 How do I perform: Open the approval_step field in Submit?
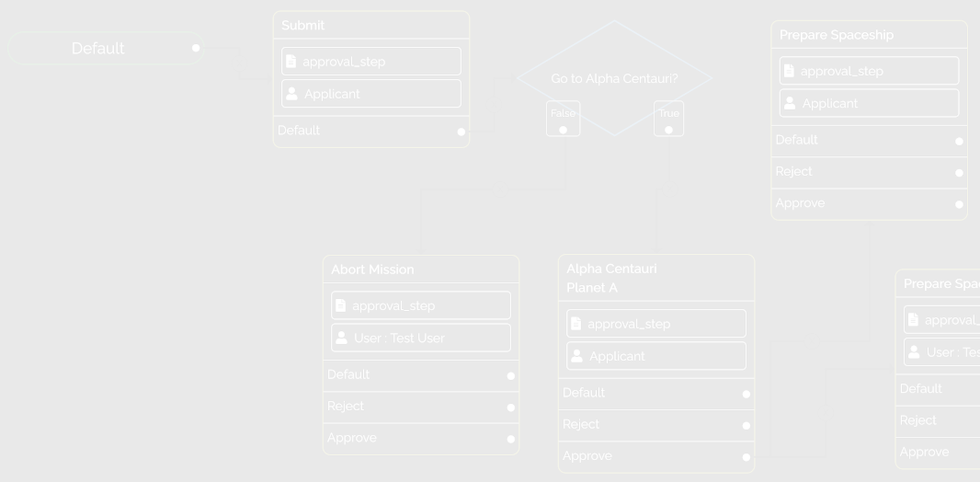[371, 62]
